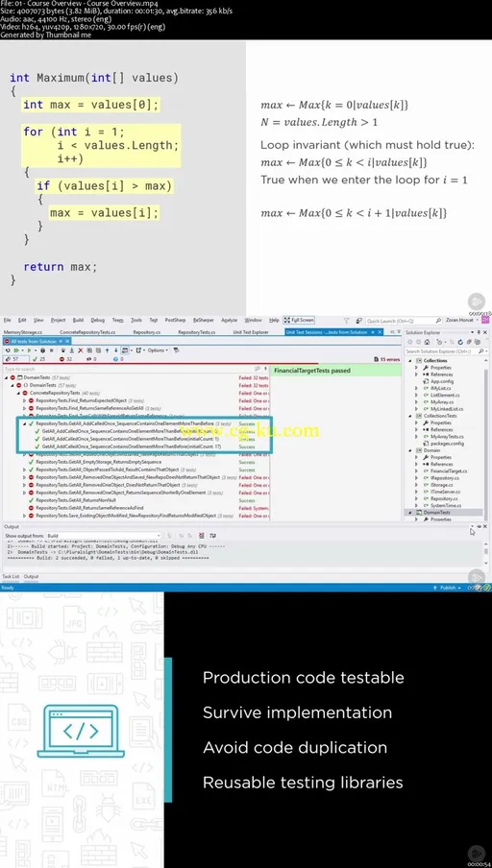Screen dimensions: 492x868
Task: Click the Refresh session icon in test toolbar
Action: 8,350
